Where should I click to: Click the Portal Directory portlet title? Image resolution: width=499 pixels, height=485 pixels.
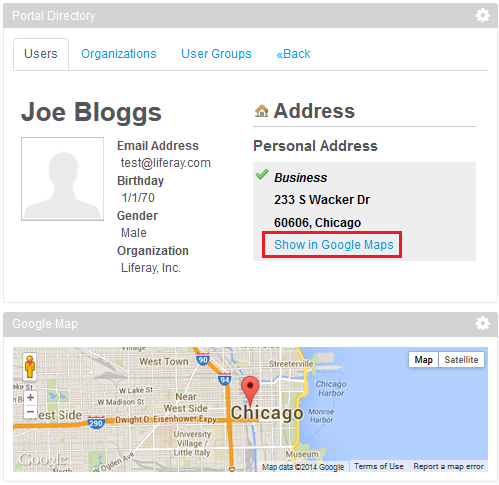pyautogui.click(x=54, y=16)
